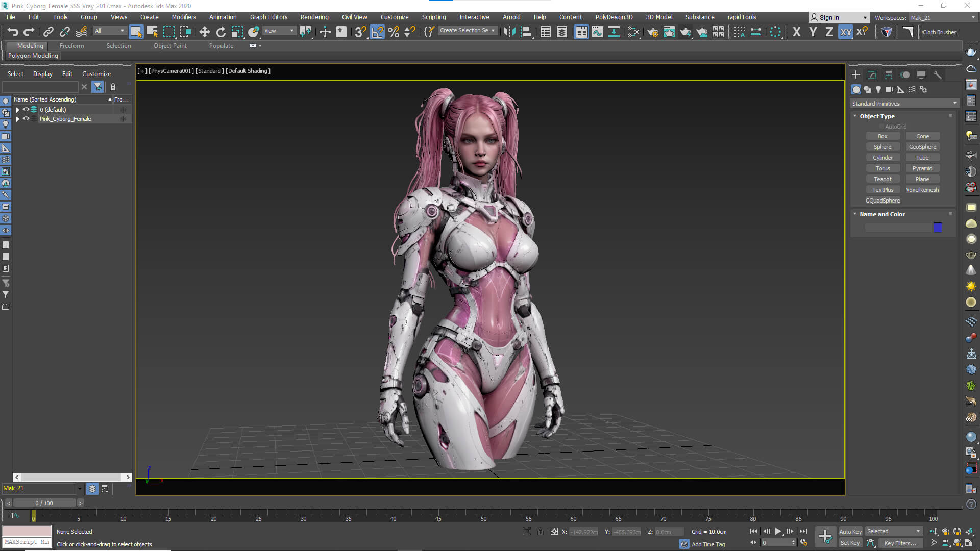The height and width of the screenshot is (551, 980).
Task: Open Key Filters dialog
Action: (x=900, y=543)
